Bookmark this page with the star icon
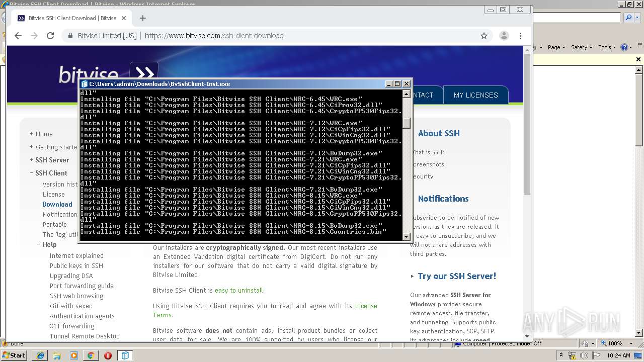This screenshot has width=644, height=362. coord(484,36)
